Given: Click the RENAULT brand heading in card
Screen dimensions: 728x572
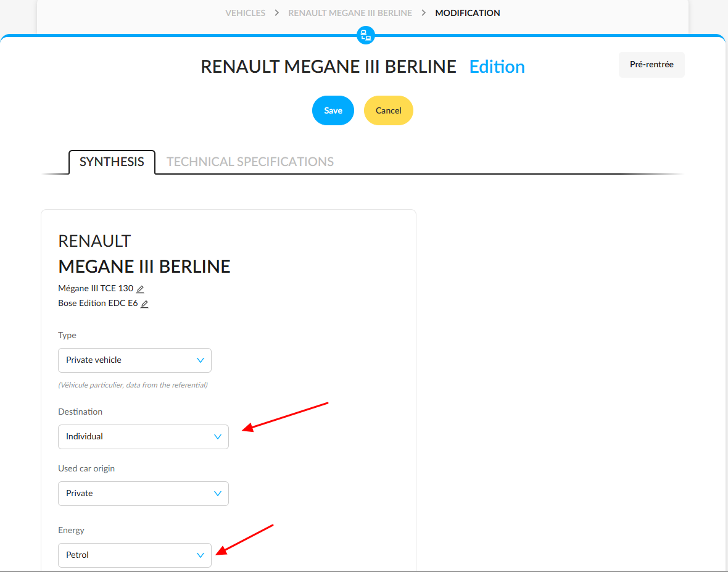Looking at the screenshot, I should 95,241.
